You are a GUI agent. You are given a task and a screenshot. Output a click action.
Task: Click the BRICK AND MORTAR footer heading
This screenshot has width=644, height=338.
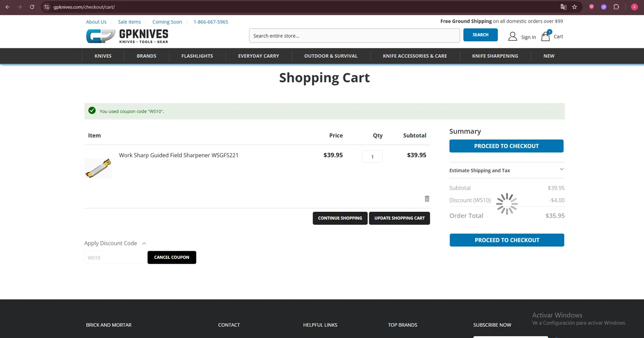point(109,325)
